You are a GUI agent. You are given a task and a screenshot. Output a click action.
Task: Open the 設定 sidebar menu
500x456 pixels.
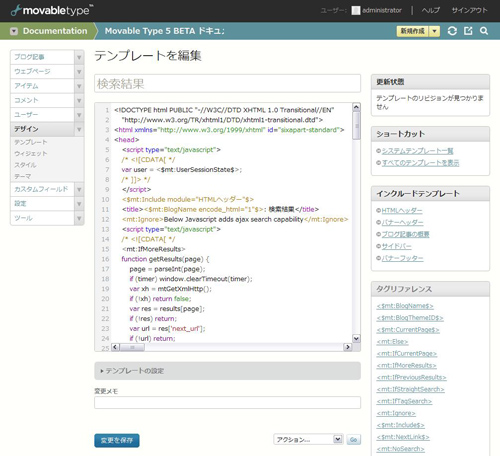coord(42,204)
